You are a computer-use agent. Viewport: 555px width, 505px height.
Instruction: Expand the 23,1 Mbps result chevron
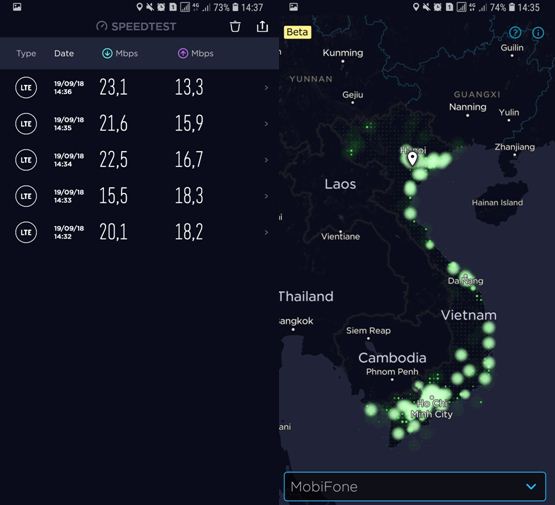[267, 87]
